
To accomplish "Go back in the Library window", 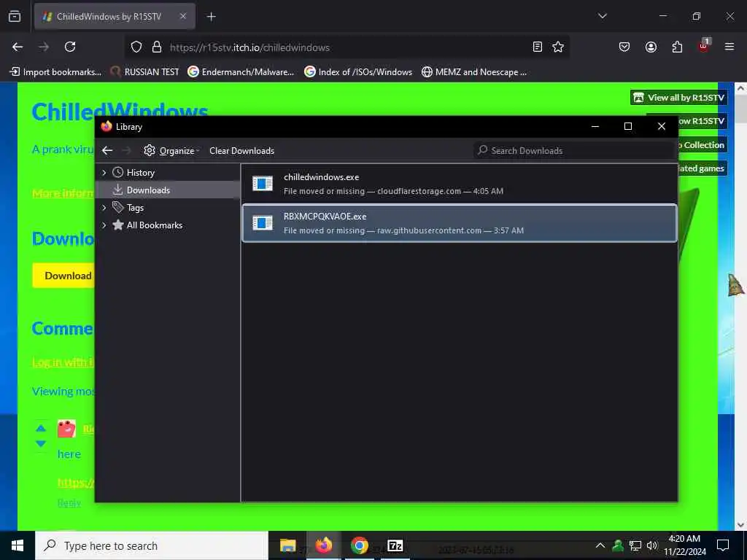I will pyautogui.click(x=107, y=150).
